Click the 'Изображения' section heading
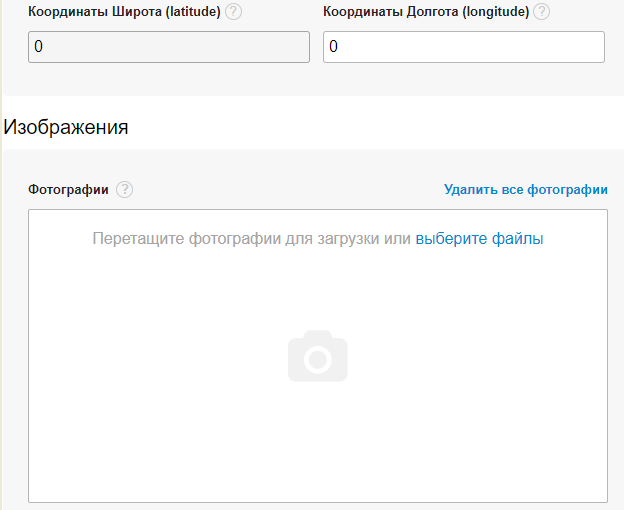This screenshot has width=624, height=510. (66, 127)
